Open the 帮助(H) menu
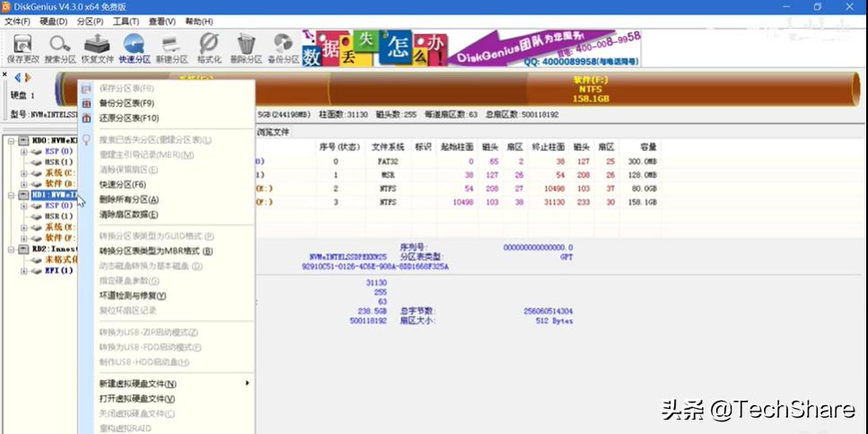 point(198,22)
